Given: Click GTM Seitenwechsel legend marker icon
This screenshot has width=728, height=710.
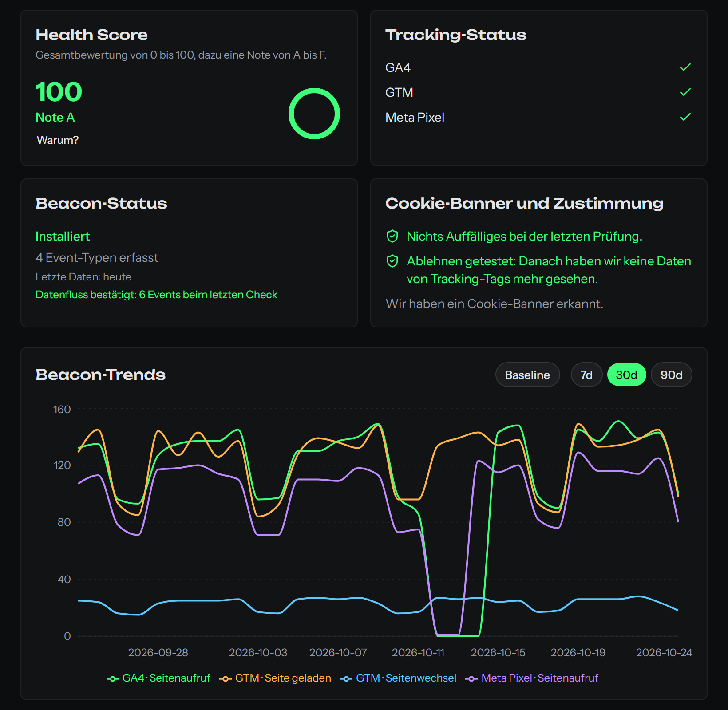Looking at the screenshot, I should click(346, 678).
